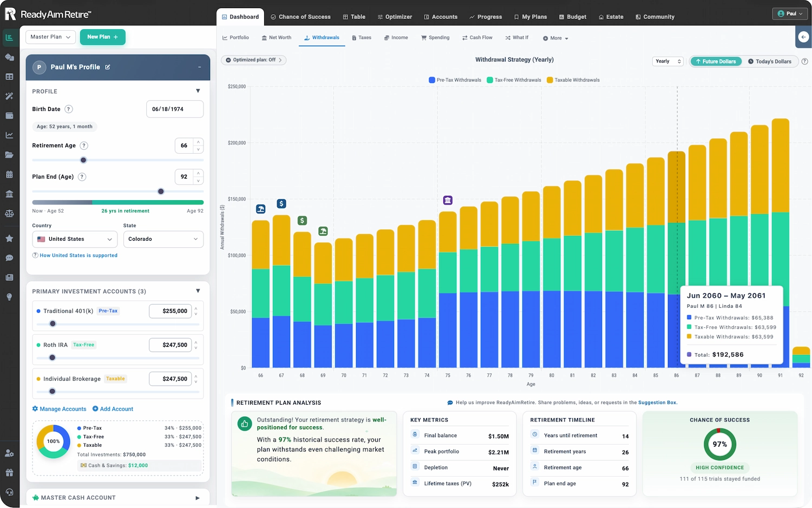The width and height of the screenshot is (812, 508).
Task: Select the Future Dollars toggle
Action: coord(716,61)
